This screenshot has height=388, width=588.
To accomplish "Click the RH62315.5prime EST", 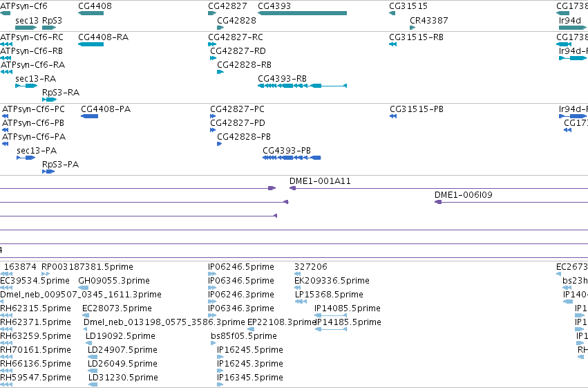I will click(6, 315).
